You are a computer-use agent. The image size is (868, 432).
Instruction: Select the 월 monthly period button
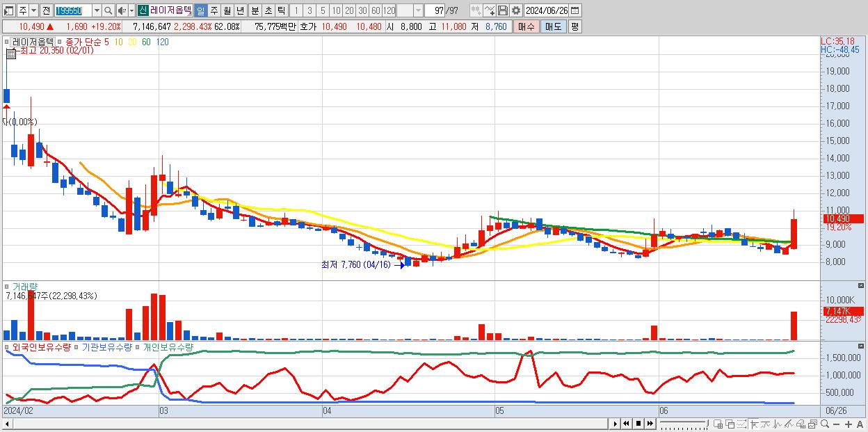pyautogui.click(x=227, y=10)
